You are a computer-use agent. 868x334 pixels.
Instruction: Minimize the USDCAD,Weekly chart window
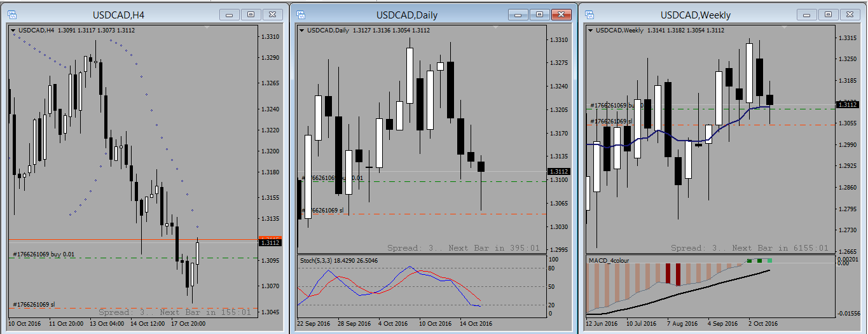807,14
